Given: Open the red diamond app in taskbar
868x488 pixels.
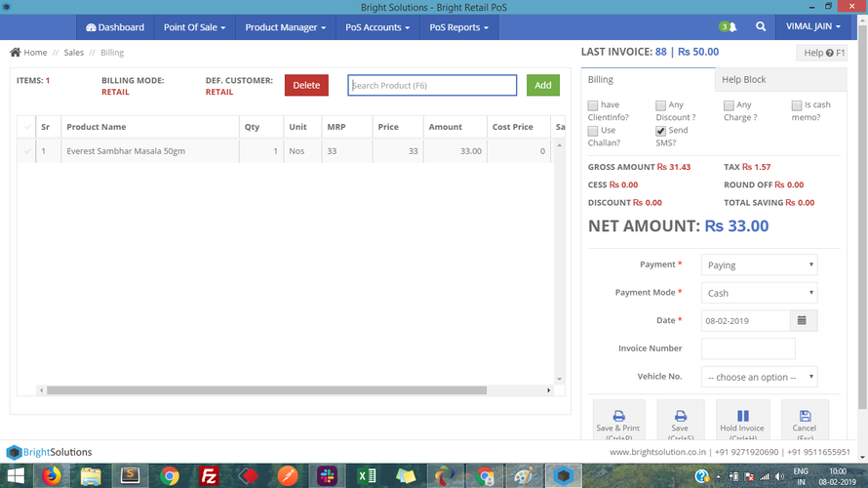Looking at the screenshot, I should pos(249,476).
